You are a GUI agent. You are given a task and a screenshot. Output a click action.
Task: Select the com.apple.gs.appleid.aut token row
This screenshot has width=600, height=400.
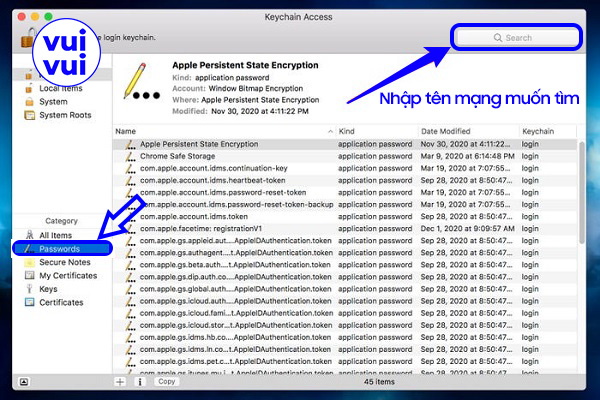pyautogui.click(x=345, y=241)
